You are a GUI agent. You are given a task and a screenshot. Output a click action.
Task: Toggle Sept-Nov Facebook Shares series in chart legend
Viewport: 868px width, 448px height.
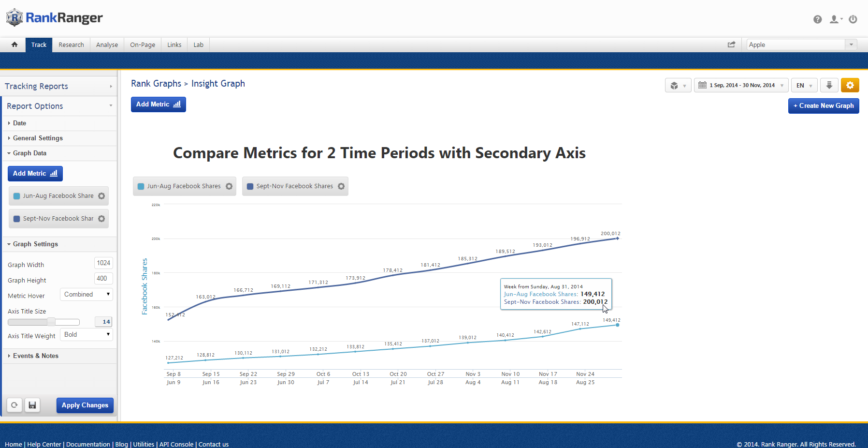click(x=289, y=186)
